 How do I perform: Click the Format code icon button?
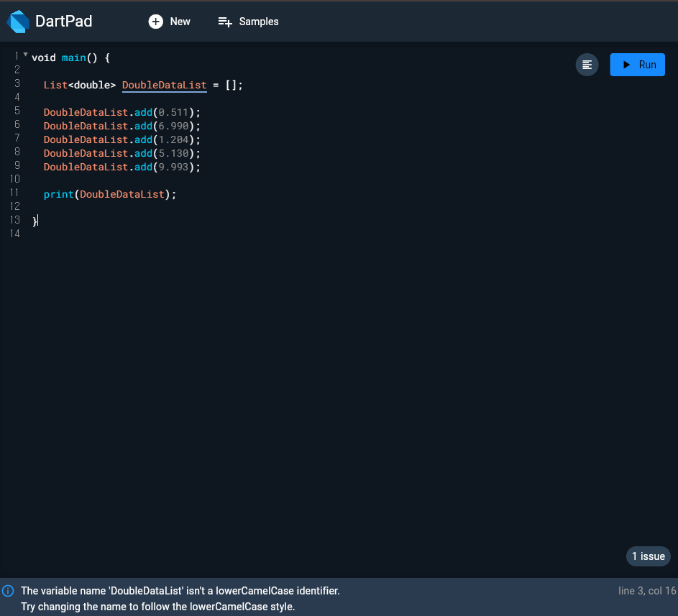[587, 65]
